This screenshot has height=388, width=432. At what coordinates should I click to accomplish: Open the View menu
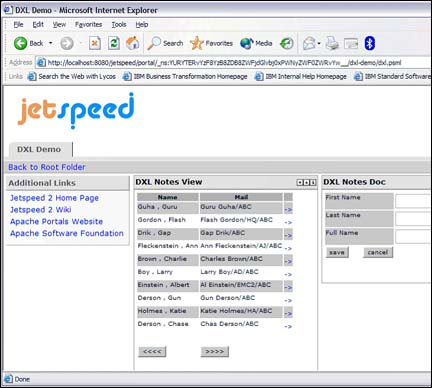tap(59, 24)
